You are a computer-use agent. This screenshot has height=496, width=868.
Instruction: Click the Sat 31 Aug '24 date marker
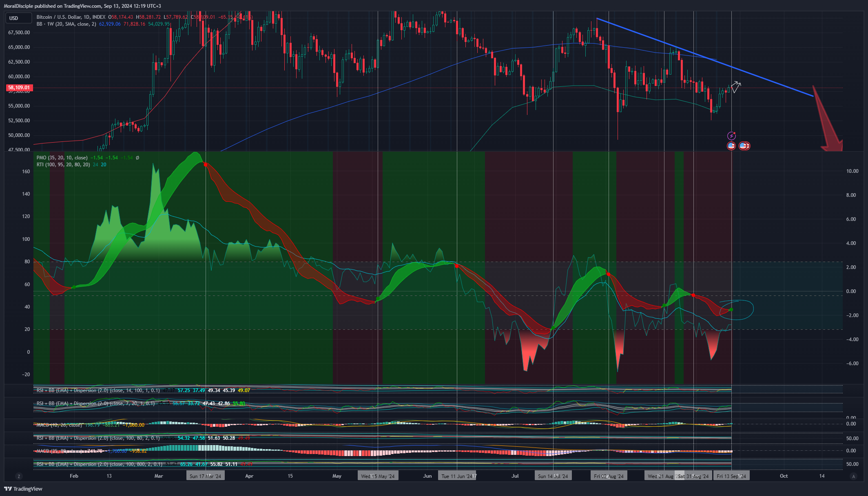tap(693, 476)
